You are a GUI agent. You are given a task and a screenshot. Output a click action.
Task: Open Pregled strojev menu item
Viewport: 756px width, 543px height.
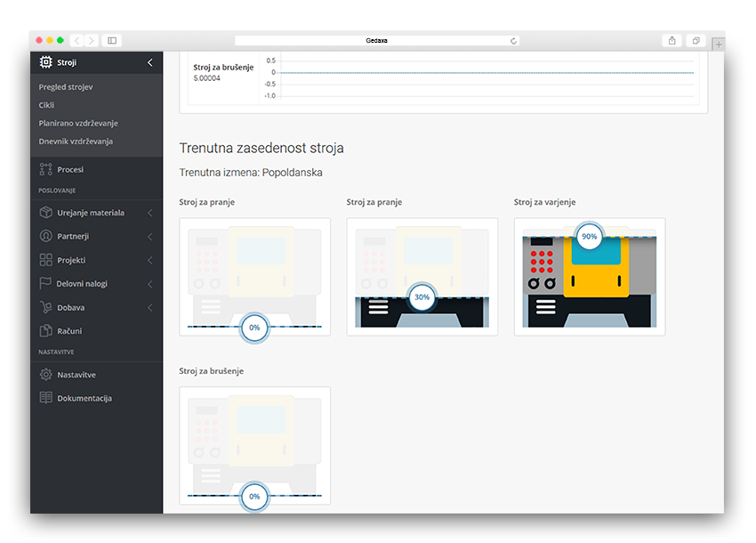(x=66, y=87)
